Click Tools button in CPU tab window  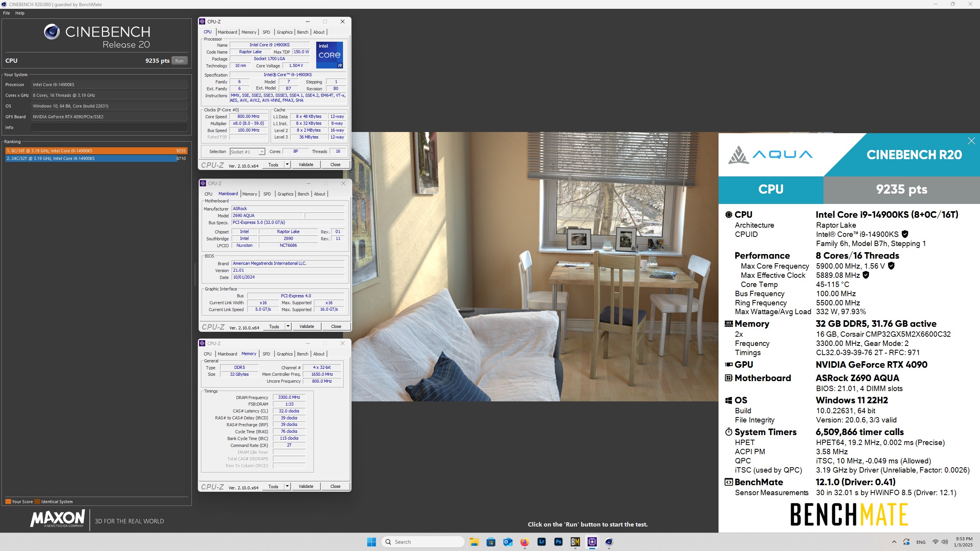pos(273,165)
